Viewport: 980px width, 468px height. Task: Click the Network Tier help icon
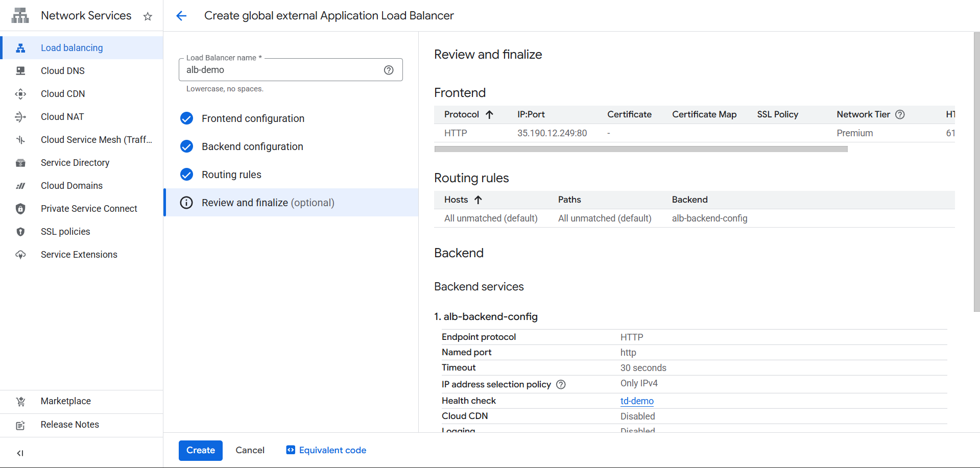point(900,114)
